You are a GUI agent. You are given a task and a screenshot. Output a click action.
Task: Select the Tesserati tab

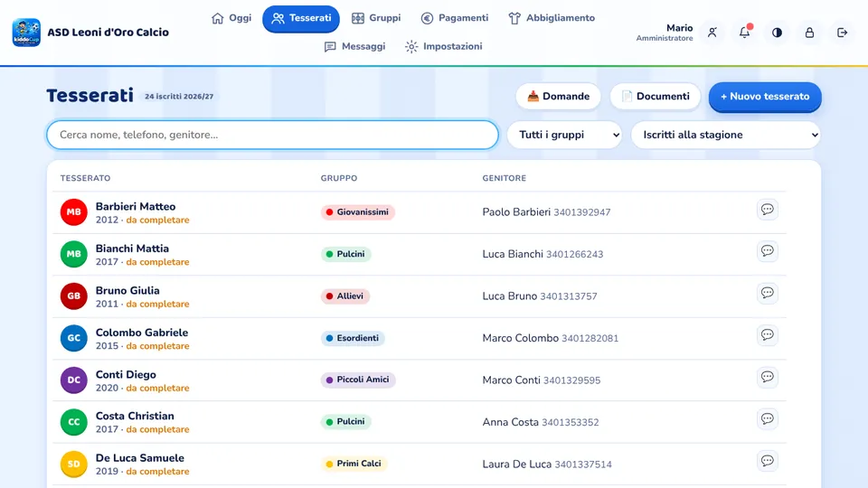point(301,18)
